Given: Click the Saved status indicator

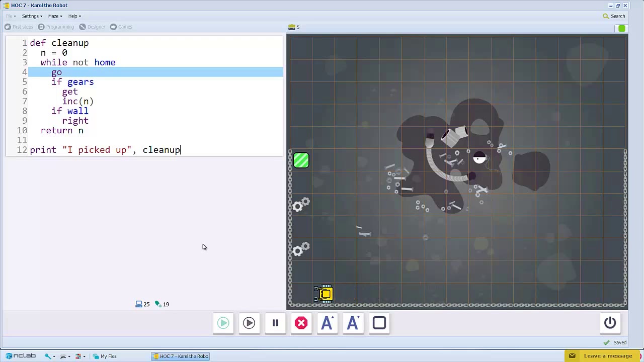Looking at the screenshot, I should pyautogui.click(x=615, y=342).
